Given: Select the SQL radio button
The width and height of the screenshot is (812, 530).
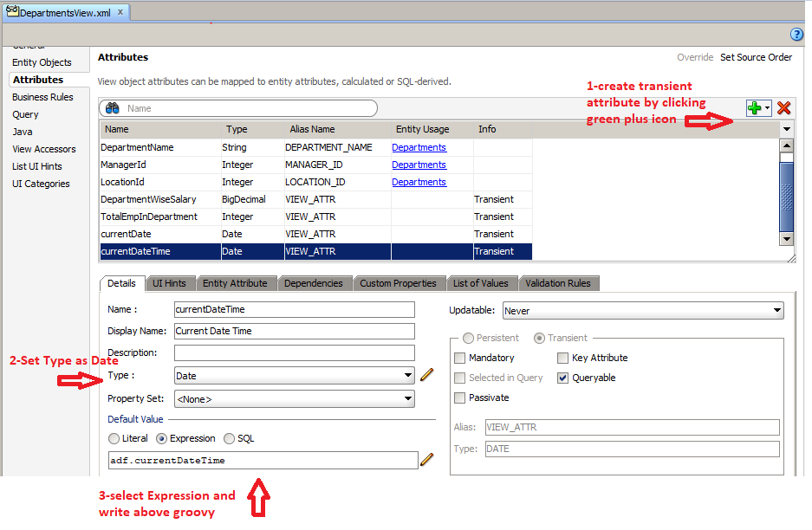Looking at the screenshot, I should [229, 439].
